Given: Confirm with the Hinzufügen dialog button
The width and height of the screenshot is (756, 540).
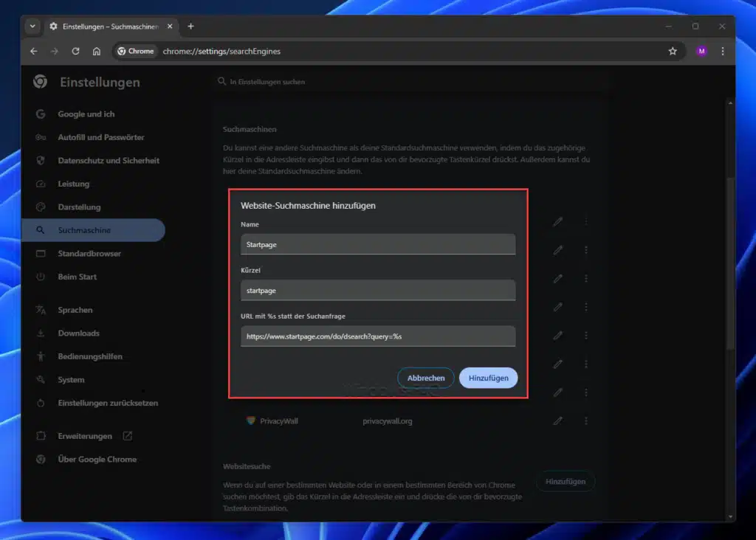Looking at the screenshot, I should tap(489, 378).
